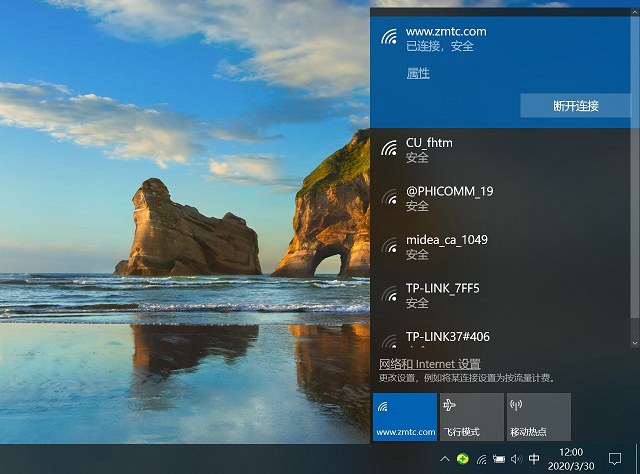Open the Action Center notification icon
Image resolution: width=640 pixels, height=474 pixels.
click(615, 459)
